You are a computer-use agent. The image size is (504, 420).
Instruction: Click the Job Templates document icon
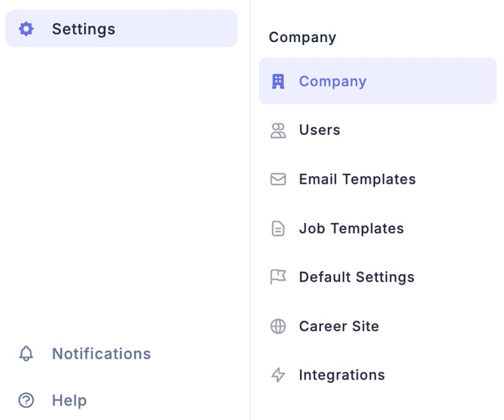(278, 228)
